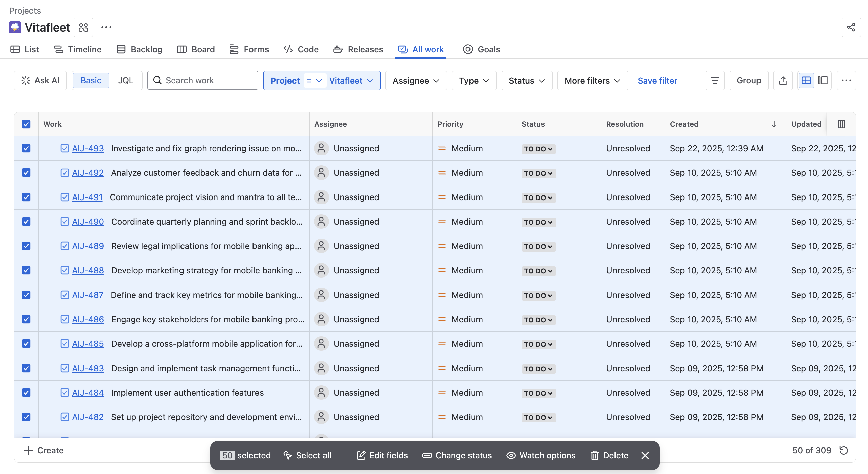Switch query mode to JQL
This screenshot has height=474, width=868.
click(125, 80)
